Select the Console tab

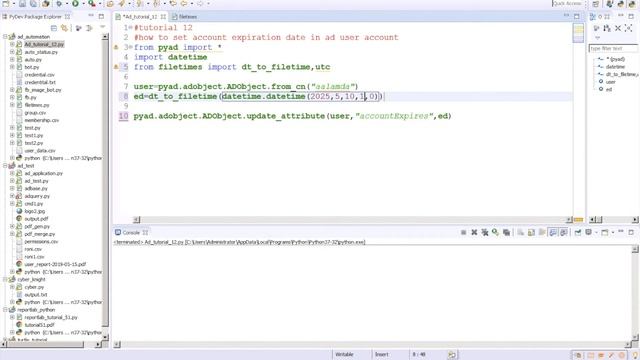(131, 232)
